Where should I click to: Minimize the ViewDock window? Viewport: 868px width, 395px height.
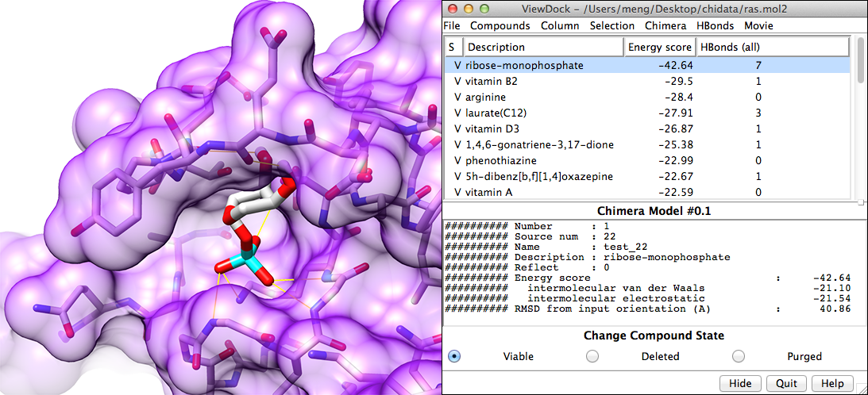(x=469, y=9)
